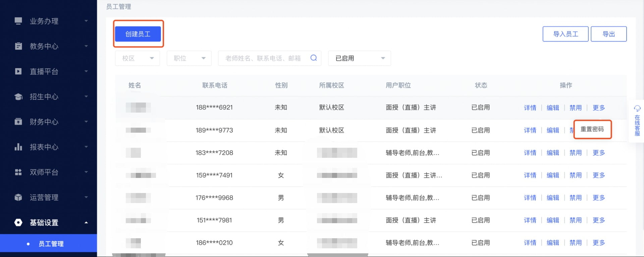The width and height of the screenshot is (644, 257).
Task: Click 更多 for 188****6921 row
Action: point(599,108)
